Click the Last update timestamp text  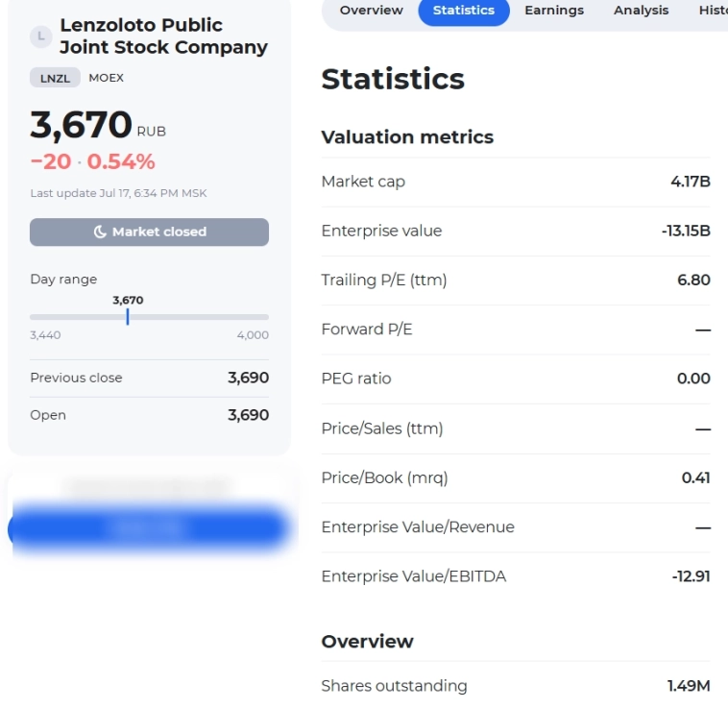118,193
